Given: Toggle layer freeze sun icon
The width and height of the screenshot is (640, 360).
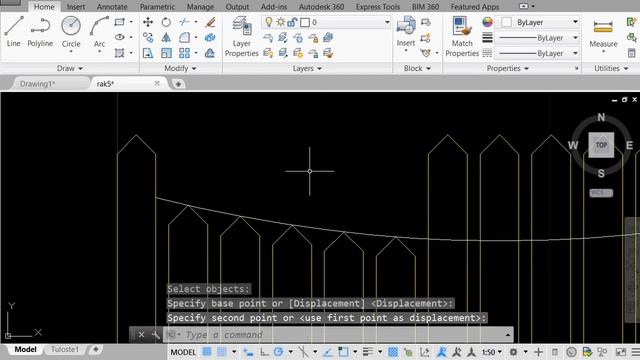Looking at the screenshot, I should coord(280,22).
